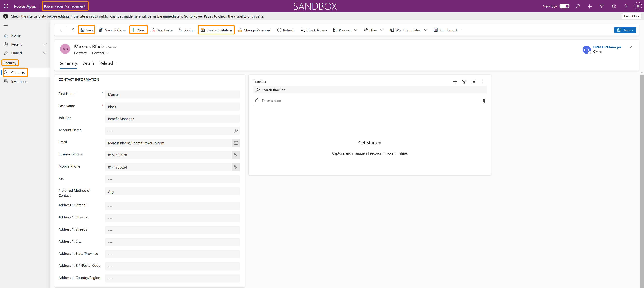Expand the header owner chevron
This screenshot has height=288, width=644.
click(630, 47)
